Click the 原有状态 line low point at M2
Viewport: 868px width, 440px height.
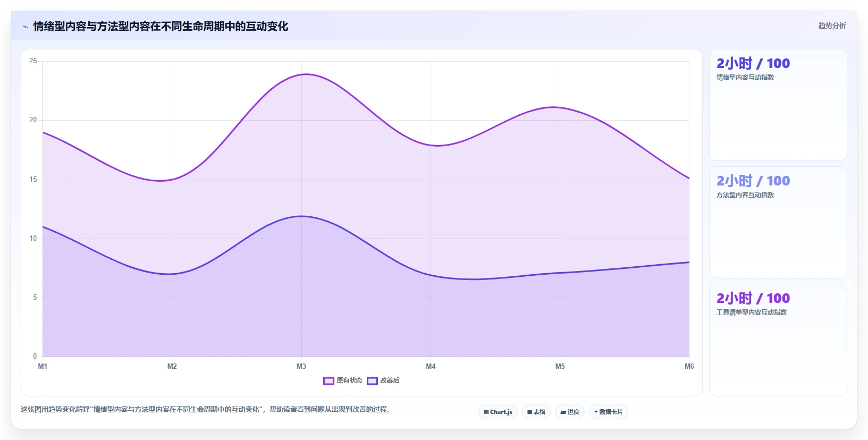(x=172, y=179)
